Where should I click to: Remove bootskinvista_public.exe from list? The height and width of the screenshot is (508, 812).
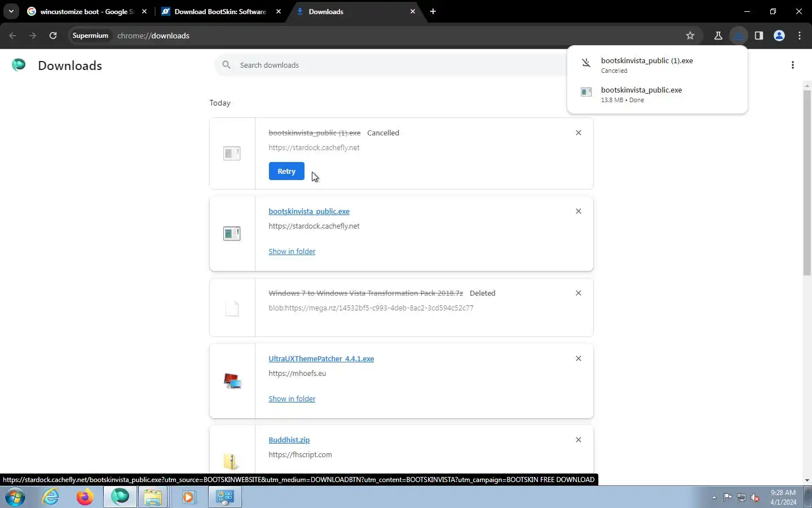578,211
